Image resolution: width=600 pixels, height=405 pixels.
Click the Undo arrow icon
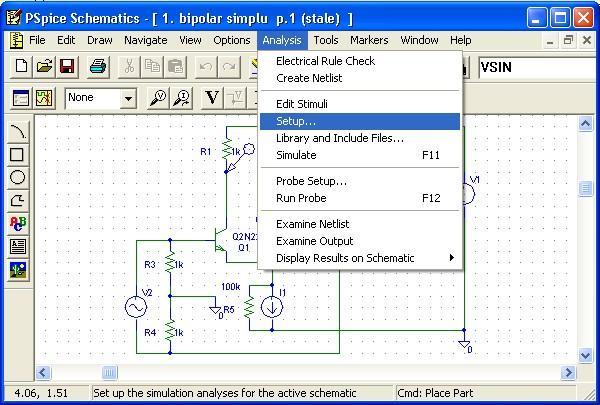point(206,67)
